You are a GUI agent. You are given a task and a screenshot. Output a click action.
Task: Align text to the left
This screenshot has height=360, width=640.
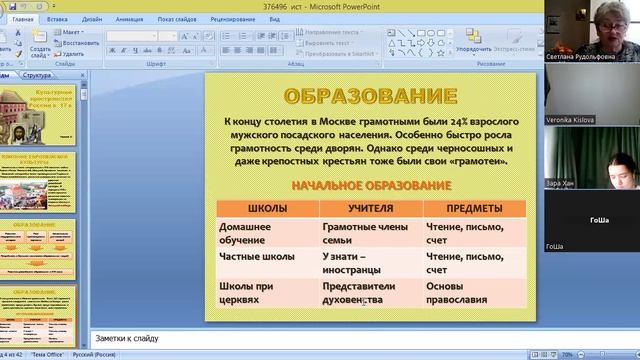tap(226, 51)
